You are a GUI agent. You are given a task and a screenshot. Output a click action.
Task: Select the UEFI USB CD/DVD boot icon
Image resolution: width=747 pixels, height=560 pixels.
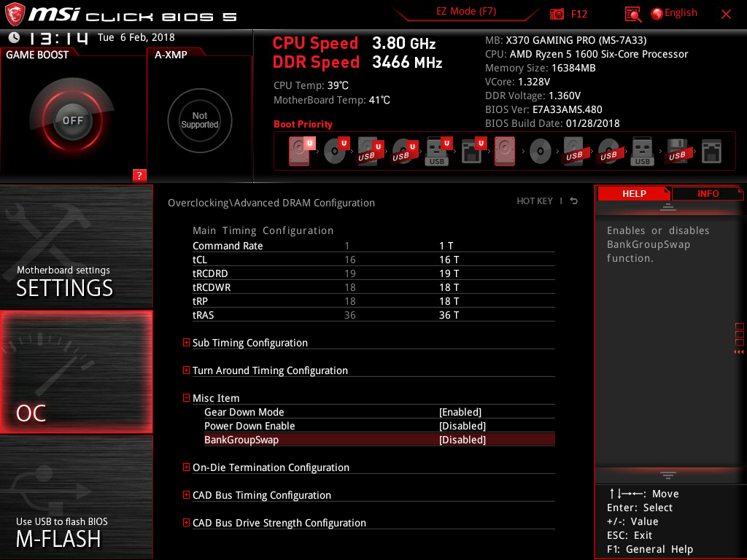point(404,151)
